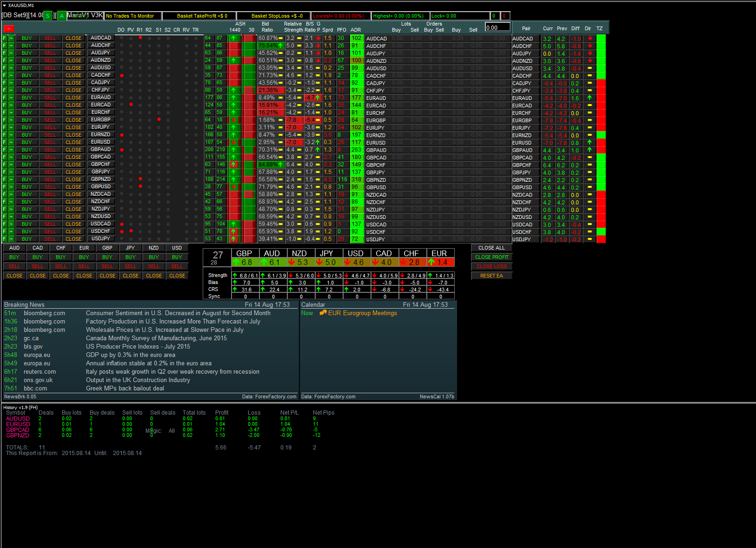Click the CLOSE PROFIT button
The image size is (756, 548).
[x=491, y=257]
